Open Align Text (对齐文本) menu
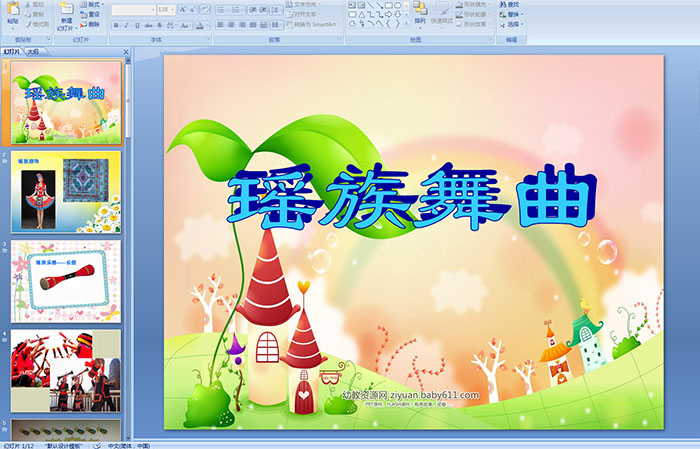This screenshot has width=700, height=449. tap(304, 14)
